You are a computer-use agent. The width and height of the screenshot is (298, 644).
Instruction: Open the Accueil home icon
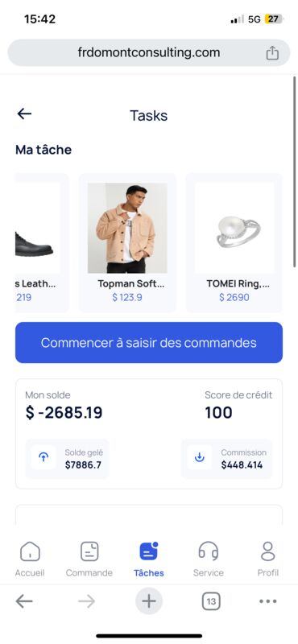pos(30,551)
